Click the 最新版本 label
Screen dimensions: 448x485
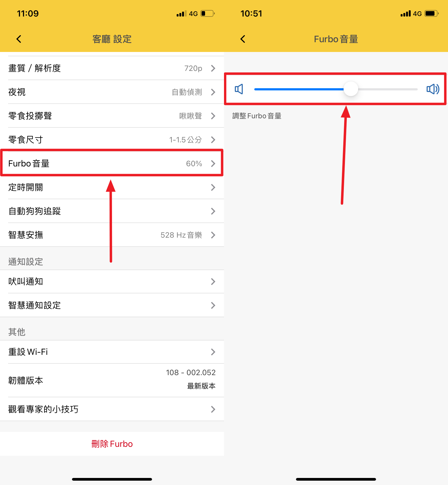pyautogui.click(x=201, y=386)
